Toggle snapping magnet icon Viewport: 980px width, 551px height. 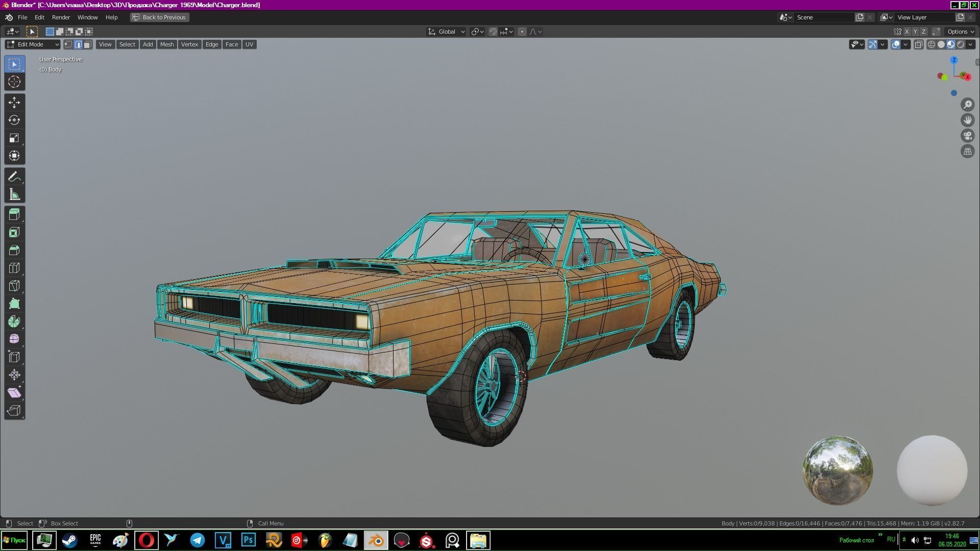coord(493,32)
